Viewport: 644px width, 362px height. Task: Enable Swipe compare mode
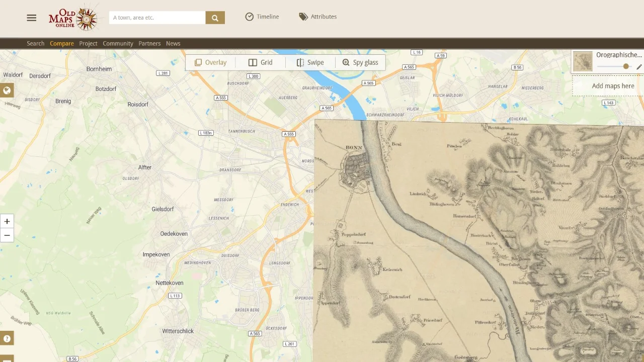coord(310,62)
